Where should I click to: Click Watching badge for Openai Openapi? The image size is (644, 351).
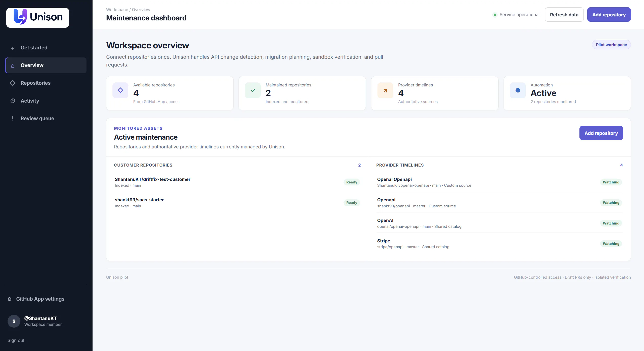tap(611, 182)
